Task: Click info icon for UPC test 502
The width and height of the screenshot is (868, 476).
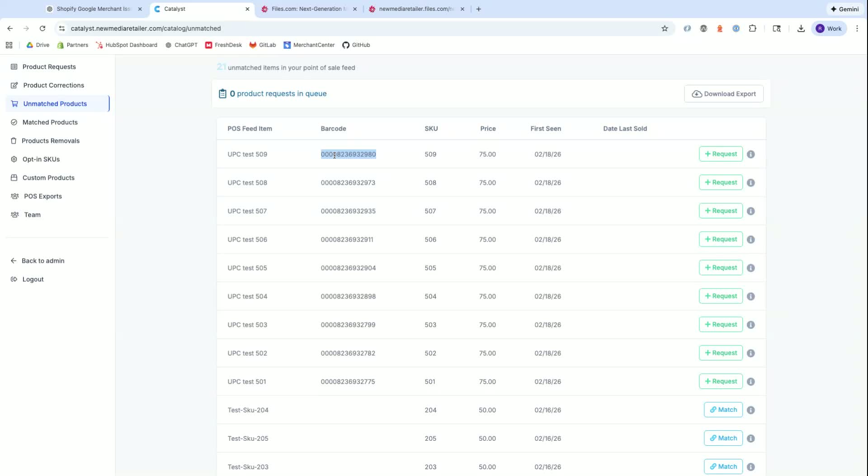Action: point(750,354)
